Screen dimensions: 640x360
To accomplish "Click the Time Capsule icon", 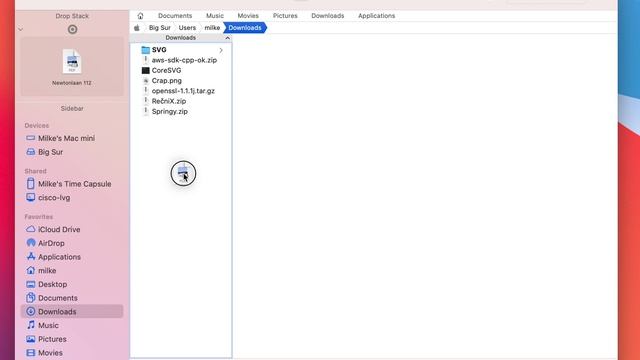I will [31, 183].
